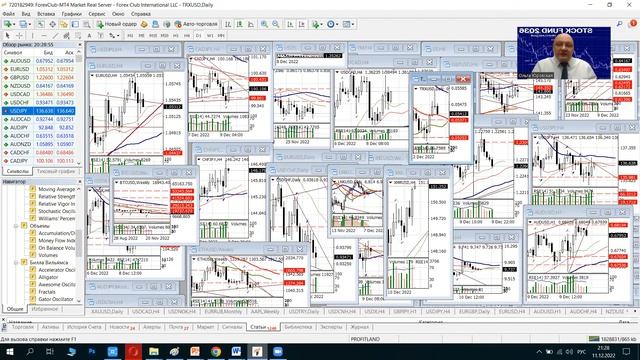
Task: Switch to AAPL,Weekly chart tab
Action: tap(265, 311)
